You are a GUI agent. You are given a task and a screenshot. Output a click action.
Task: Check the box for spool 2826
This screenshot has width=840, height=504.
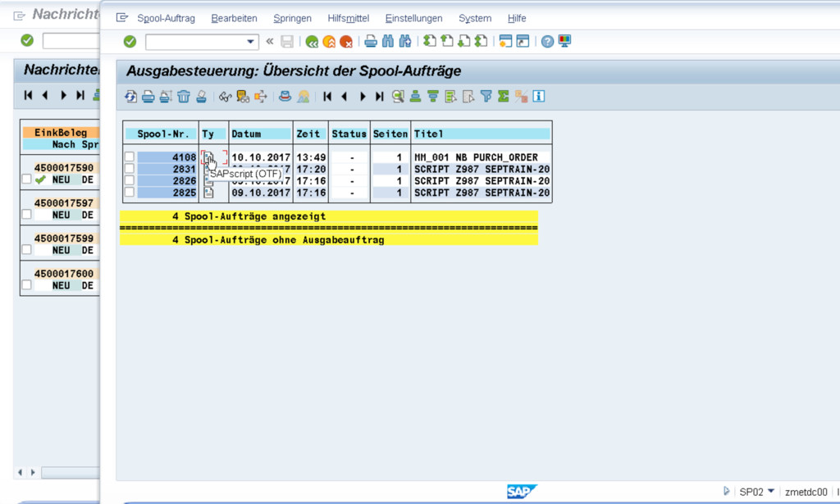point(129,180)
